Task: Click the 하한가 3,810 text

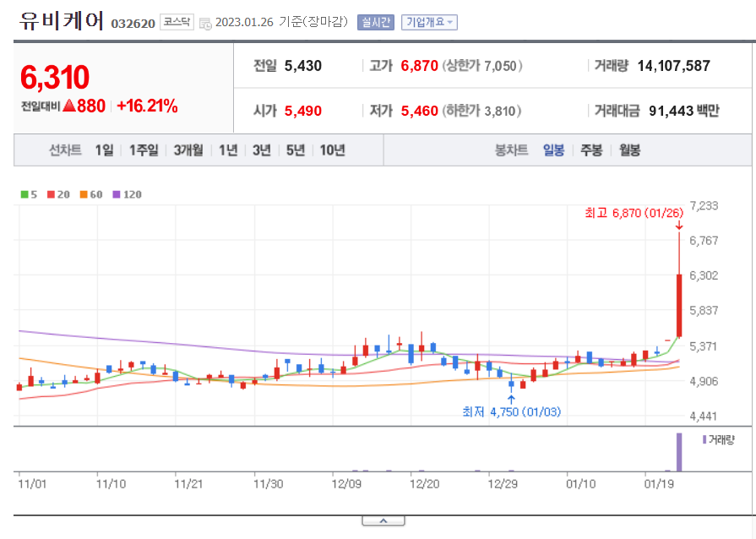Action: pyautogui.click(x=481, y=112)
